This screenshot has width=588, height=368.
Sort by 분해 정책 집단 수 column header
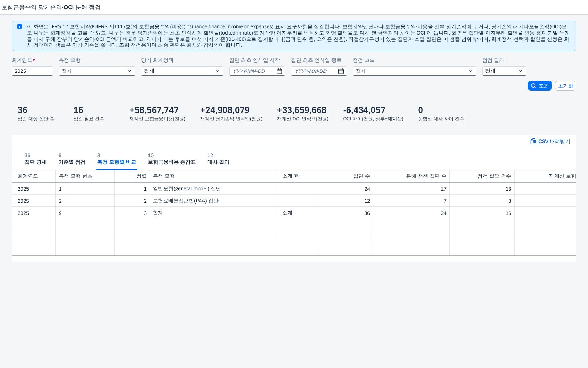pyautogui.click(x=411, y=176)
